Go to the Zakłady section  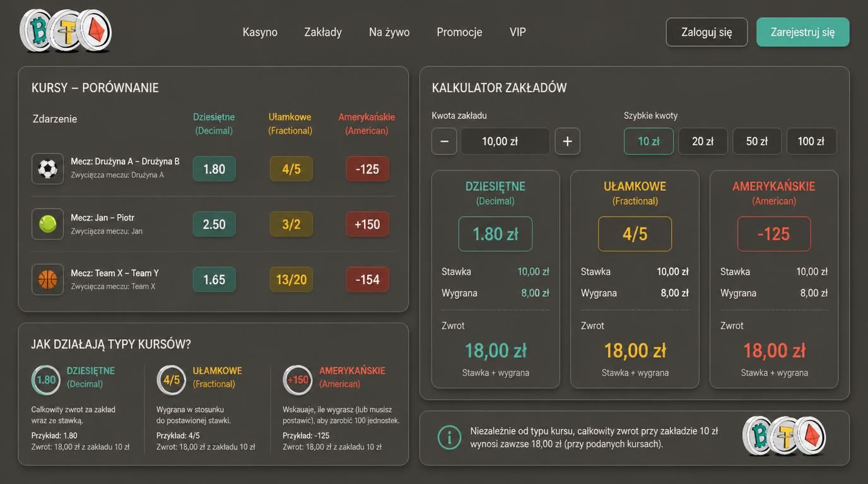pos(323,32)
